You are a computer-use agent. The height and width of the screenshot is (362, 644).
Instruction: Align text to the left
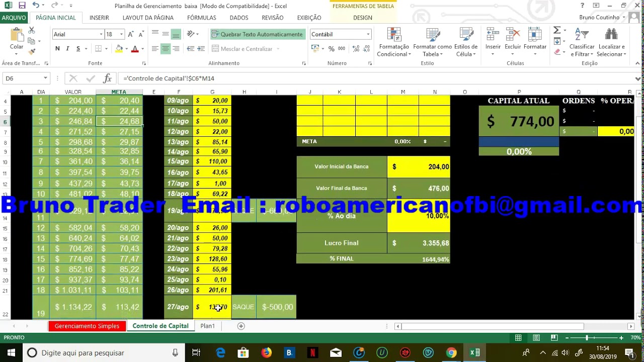[x=155, y=49]
